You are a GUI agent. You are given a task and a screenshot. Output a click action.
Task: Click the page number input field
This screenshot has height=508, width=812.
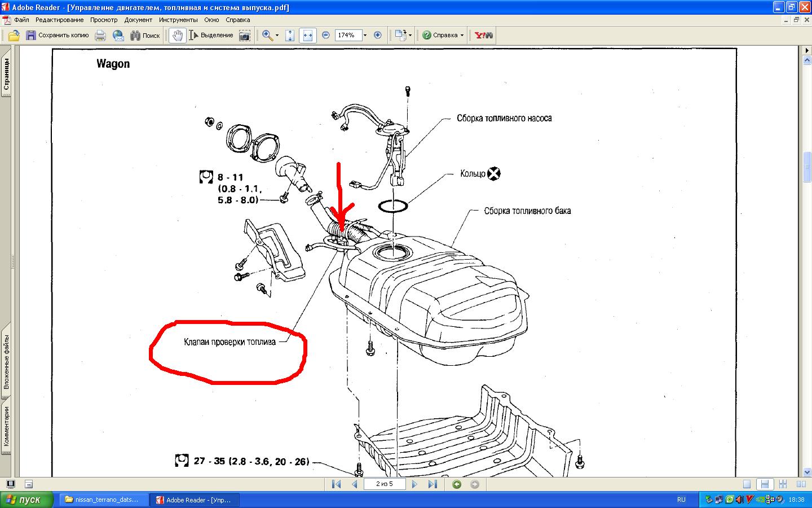click(x=384, y=484)
